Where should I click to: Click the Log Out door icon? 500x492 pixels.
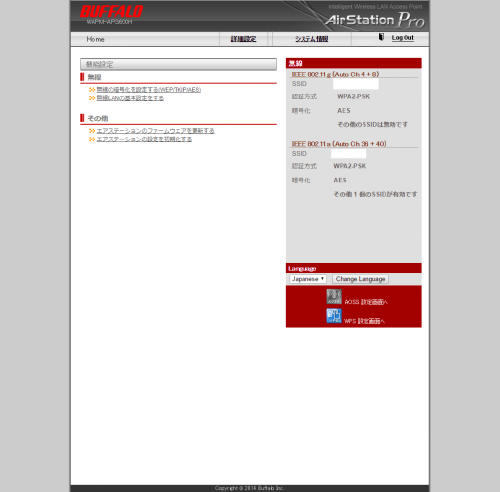tap(381, 37)
